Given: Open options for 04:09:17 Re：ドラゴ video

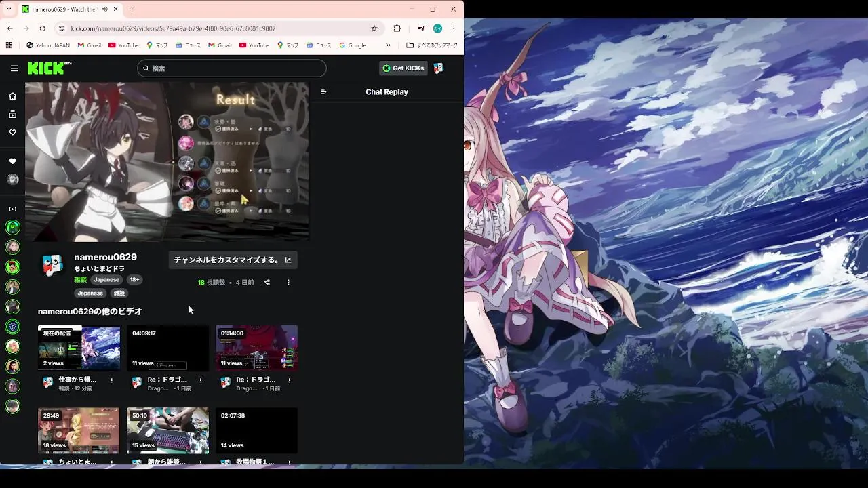Looking at the screenshot, I should coord(201,380).
